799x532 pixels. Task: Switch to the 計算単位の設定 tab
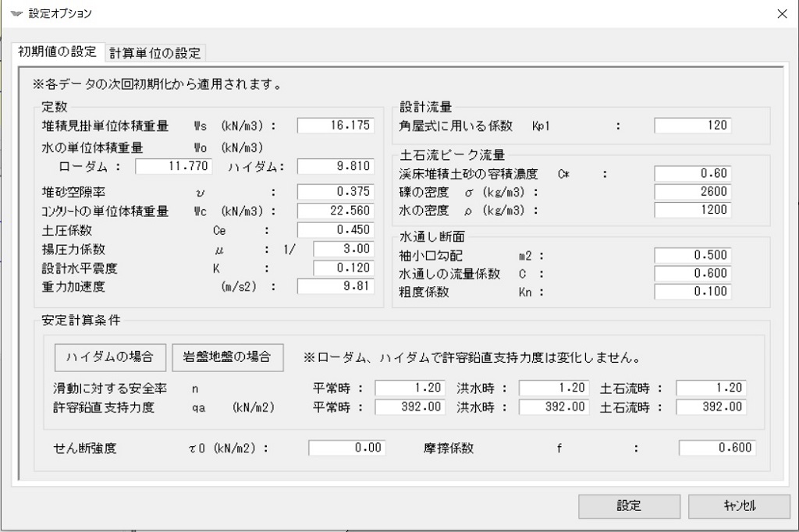click(155, 53)
